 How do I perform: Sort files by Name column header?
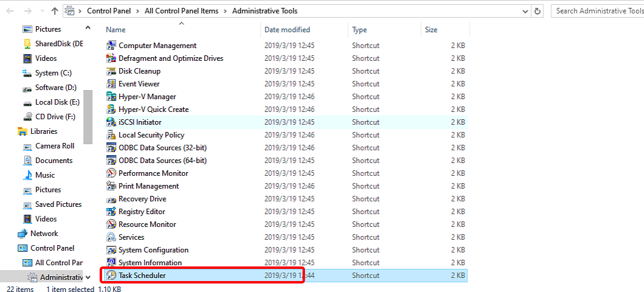tap(115, 30)
